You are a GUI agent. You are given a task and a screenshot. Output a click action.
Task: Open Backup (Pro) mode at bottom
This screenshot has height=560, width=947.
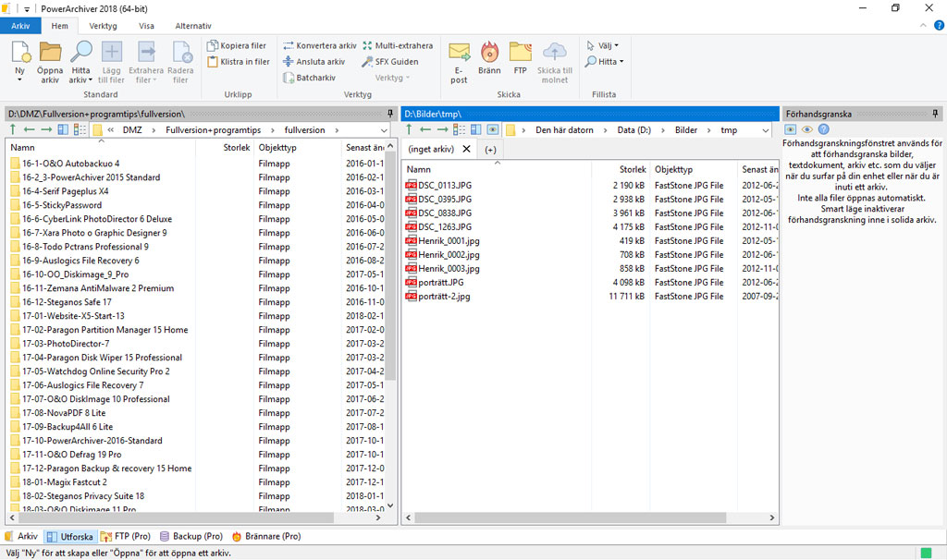pyautogui.click(x=191, y=536)
